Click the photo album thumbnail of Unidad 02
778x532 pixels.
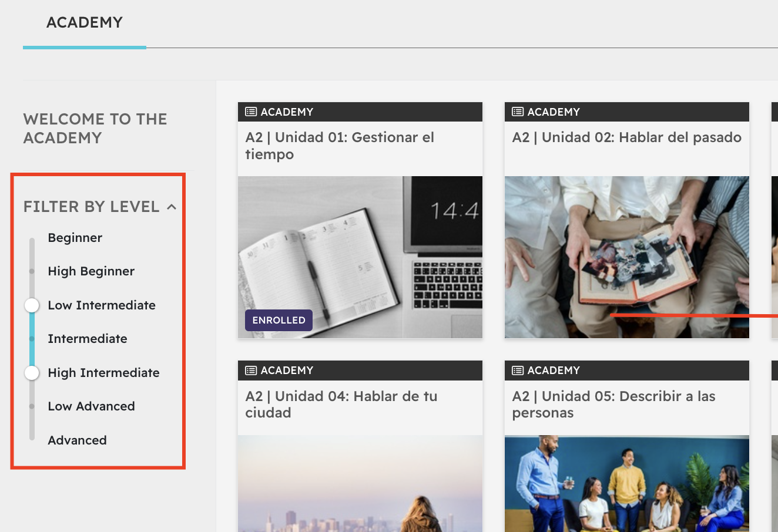coord(627,257)
